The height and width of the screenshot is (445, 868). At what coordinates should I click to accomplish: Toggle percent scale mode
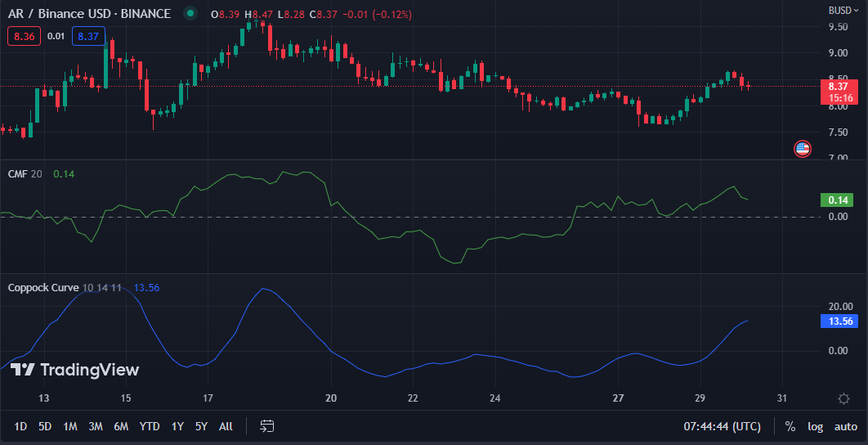pyautogui.click(x=790, y=426)
